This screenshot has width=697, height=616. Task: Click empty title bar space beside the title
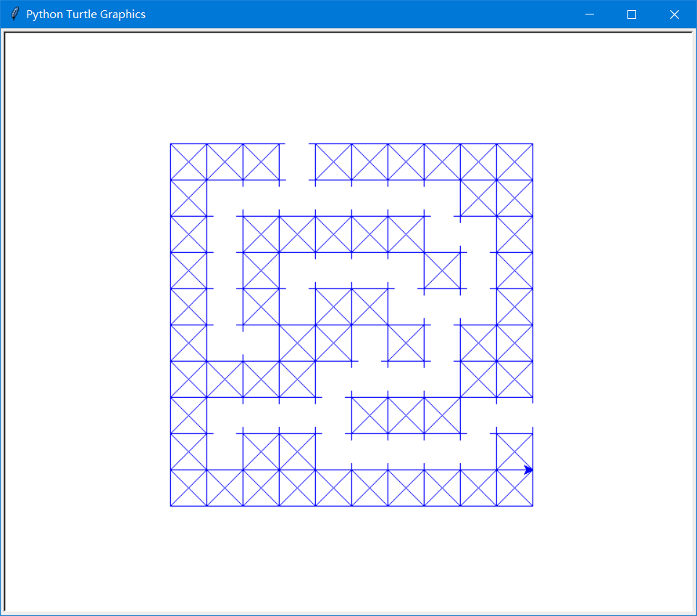point(356,14)
